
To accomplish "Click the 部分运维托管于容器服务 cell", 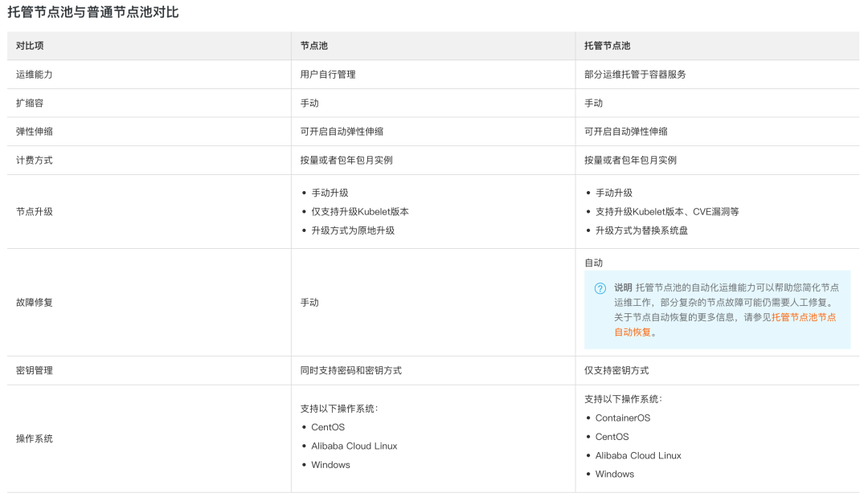I will point(635,74).
